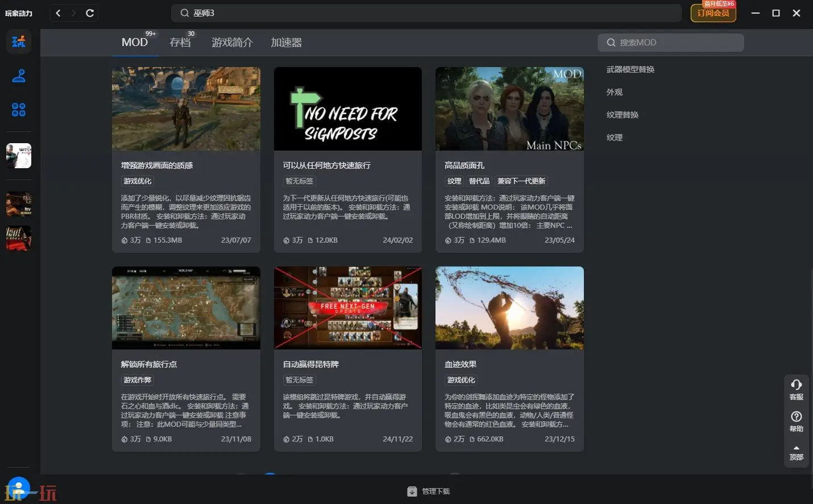
Task: Open the user profile sidebar icon
Action: point(19,76)
